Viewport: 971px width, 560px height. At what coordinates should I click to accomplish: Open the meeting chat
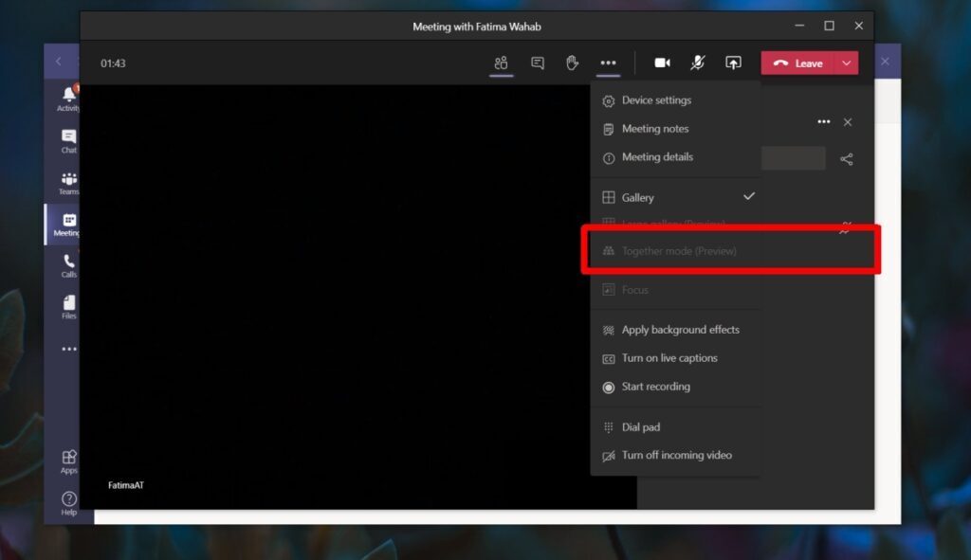click(537, 63)
